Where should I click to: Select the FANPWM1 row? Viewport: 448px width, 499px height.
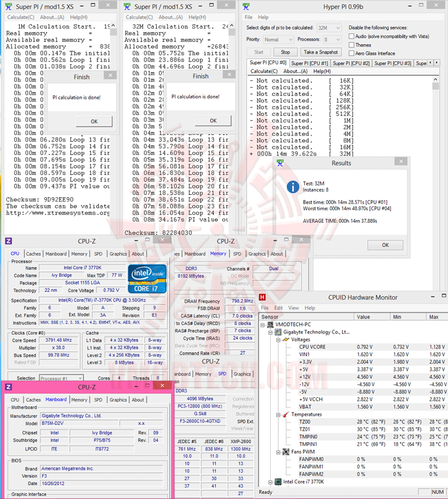pyautogui.click(x=369, y=467)
